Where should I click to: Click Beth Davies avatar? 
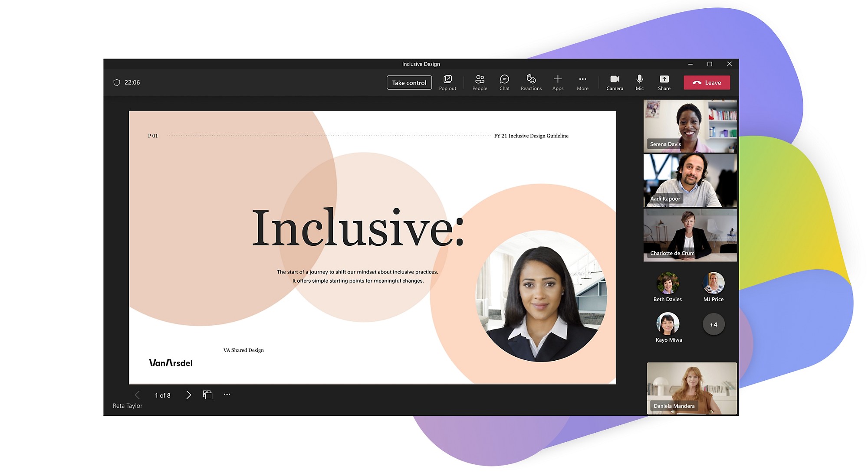[667, 283]
